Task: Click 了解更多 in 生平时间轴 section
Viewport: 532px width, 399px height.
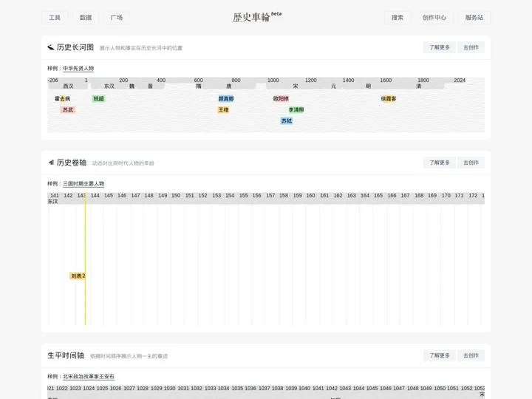Action: (440, 355)
